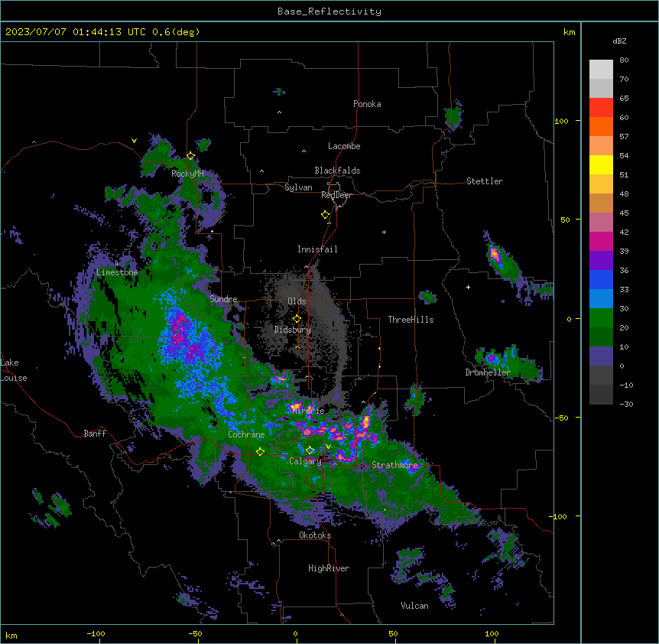Pick the magenta 39-42 dBZ legend swatch
This screenshot has width=659, height=644.
[601, 242]
